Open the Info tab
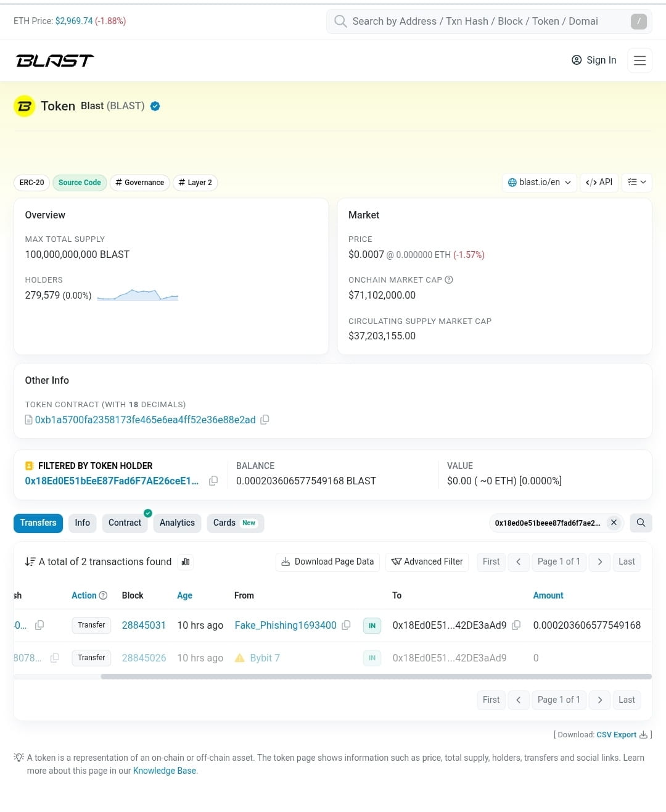This screenshot has width=666, height=812. coord(82,523)
